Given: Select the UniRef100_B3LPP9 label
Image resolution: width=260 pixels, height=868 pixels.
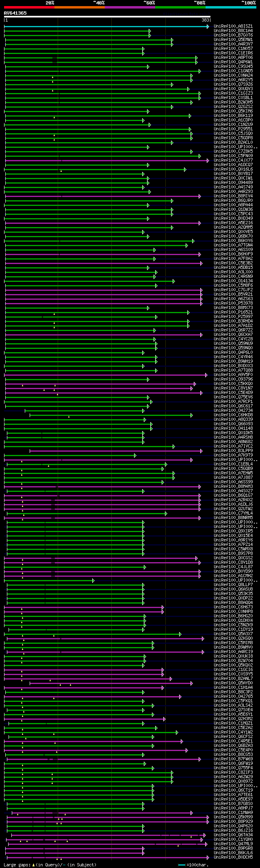Looking at the screenshot, I should point(233,451).
